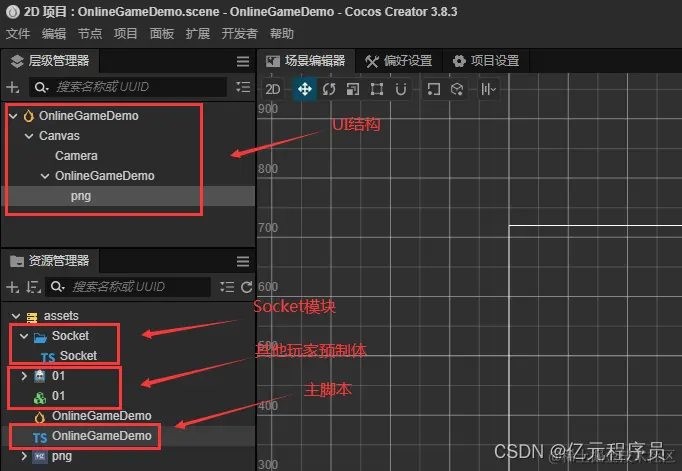Select the scale transform tool

pos(353,89)
